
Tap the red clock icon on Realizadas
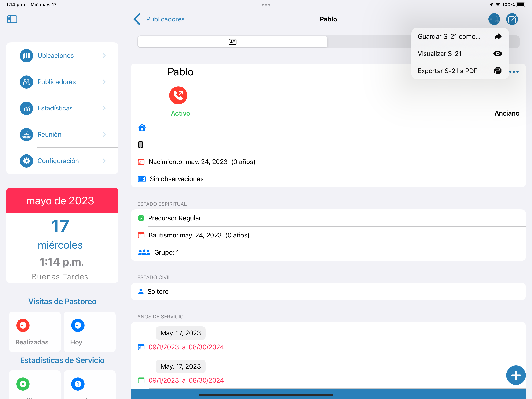pyautogui.click(x=23, y=325)
